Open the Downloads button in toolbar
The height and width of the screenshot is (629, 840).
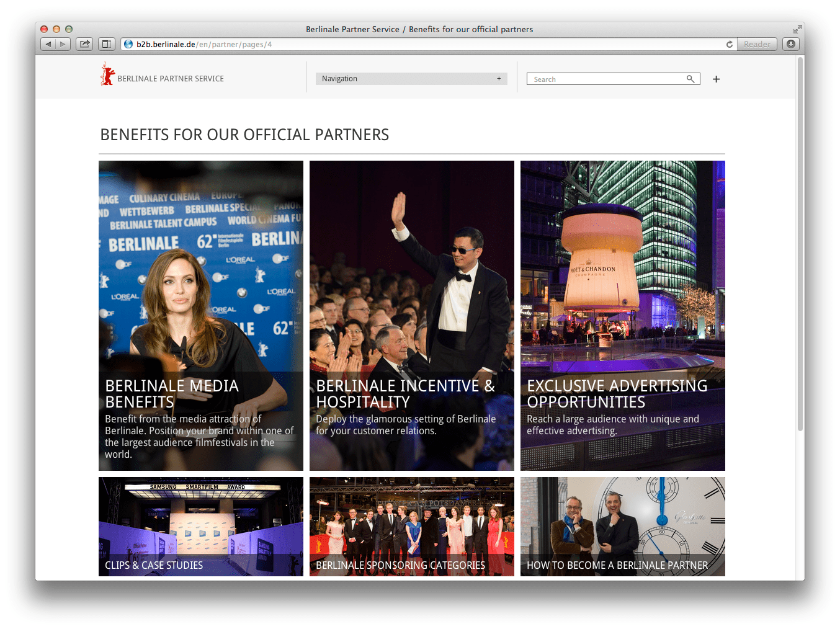(791, 44)
